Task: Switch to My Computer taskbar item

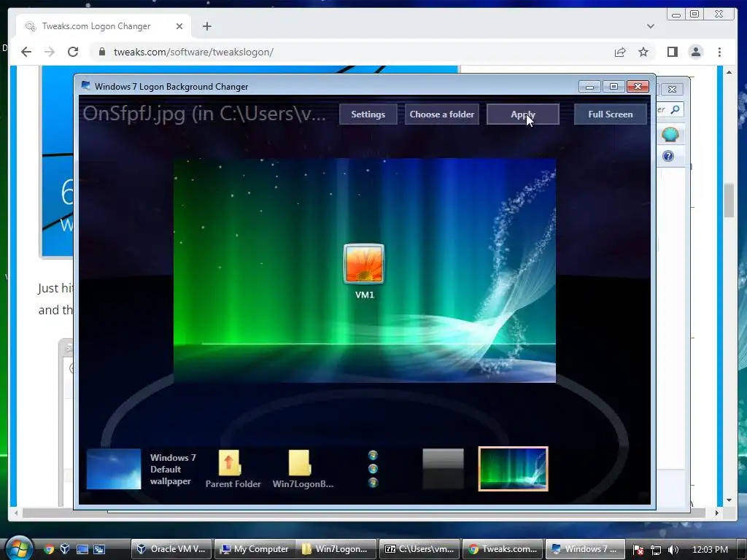Action: pyautogui.click(x=255, y=549)
